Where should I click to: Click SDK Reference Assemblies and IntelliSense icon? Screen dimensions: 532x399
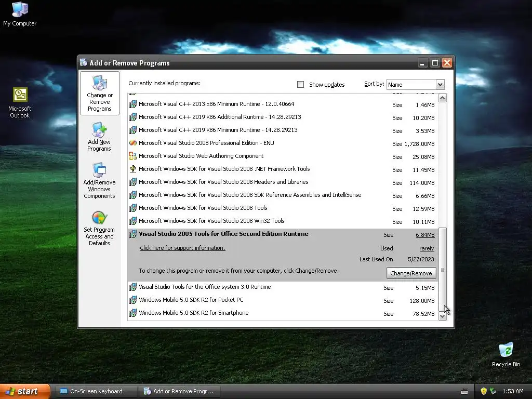tap(133, 195)
